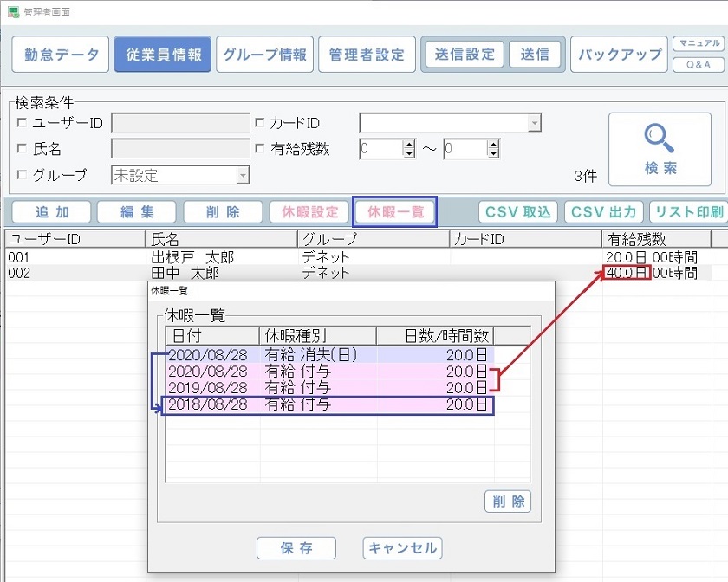Enable the 氏名 search checkbox
This screenshot has height=582, width=728.
tap(22, 148)
